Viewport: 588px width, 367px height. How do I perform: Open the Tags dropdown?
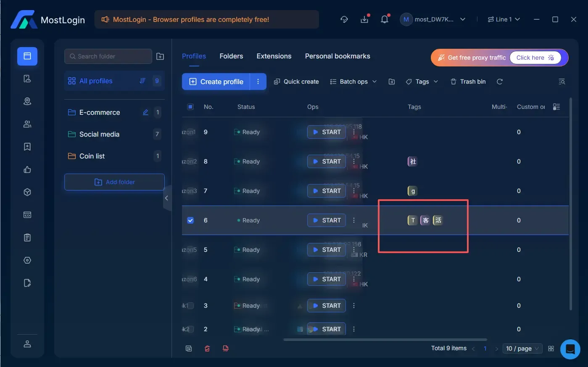pos(422,82)
